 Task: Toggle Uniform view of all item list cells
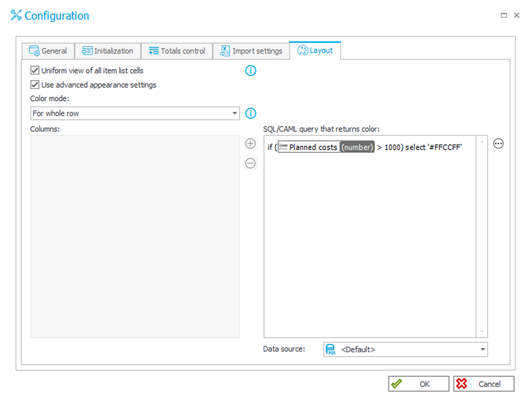point(35,70)
